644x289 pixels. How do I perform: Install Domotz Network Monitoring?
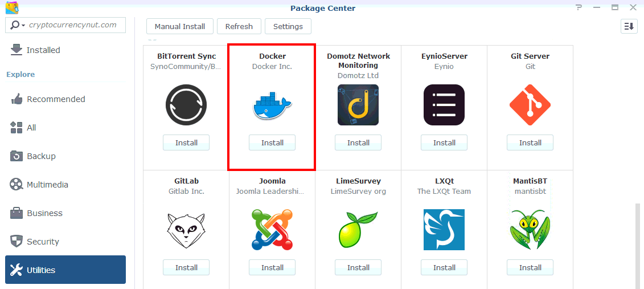[358, 143]
